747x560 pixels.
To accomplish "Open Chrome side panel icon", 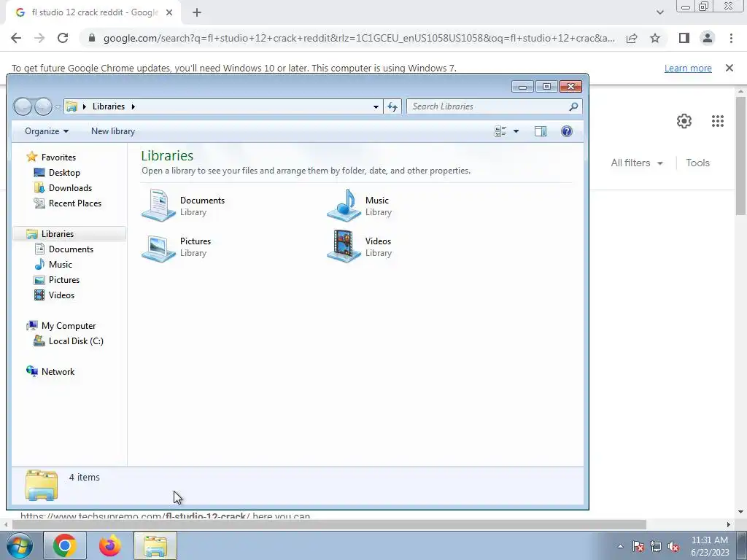I will coord(684,38).
